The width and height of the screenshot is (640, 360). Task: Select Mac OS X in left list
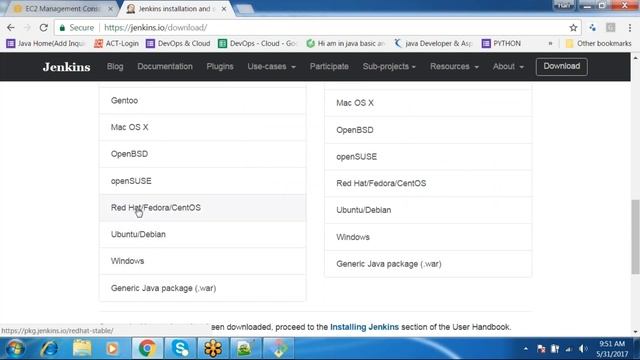point(202,127)
